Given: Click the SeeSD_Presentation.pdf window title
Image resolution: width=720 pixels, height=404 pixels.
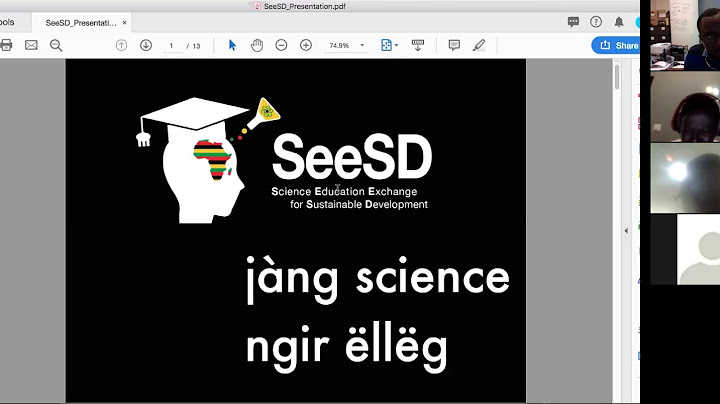Looking at the screenshot, I should (x=305, y=6).
